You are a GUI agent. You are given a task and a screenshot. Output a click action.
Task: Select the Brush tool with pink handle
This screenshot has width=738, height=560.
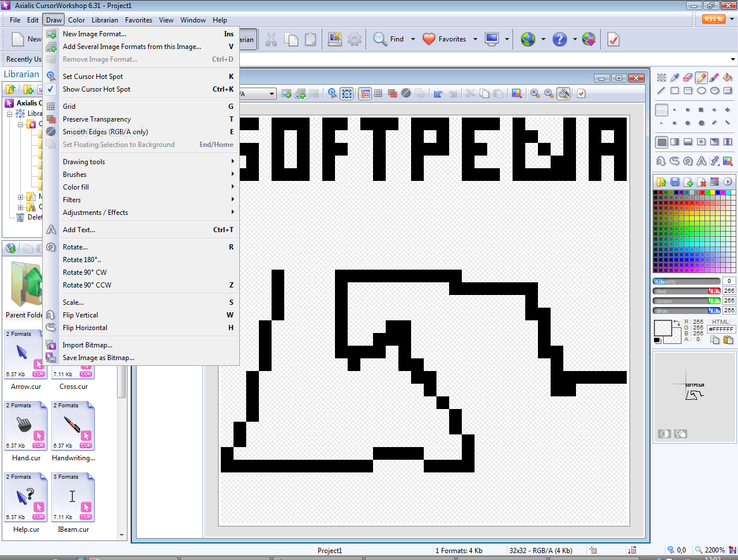pos(714,78)
